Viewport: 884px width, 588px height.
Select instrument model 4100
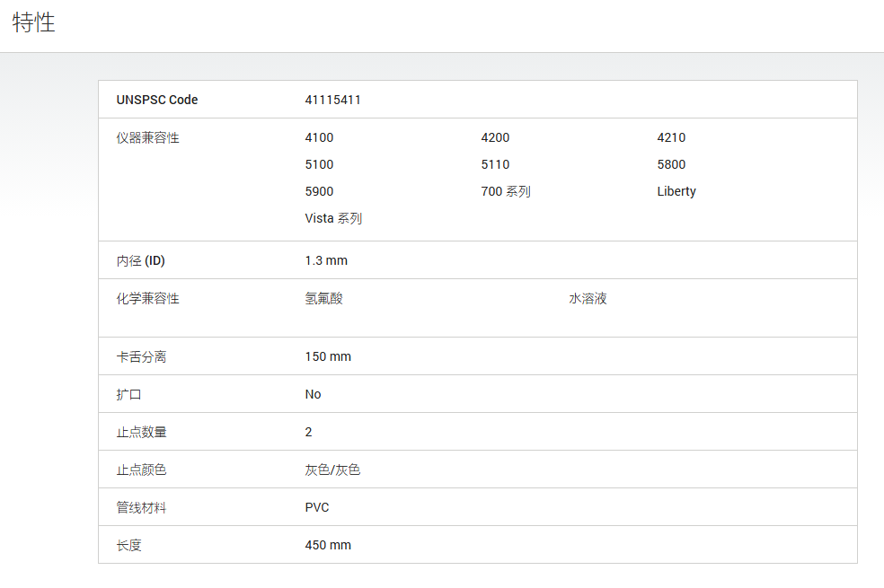(319, 137)
